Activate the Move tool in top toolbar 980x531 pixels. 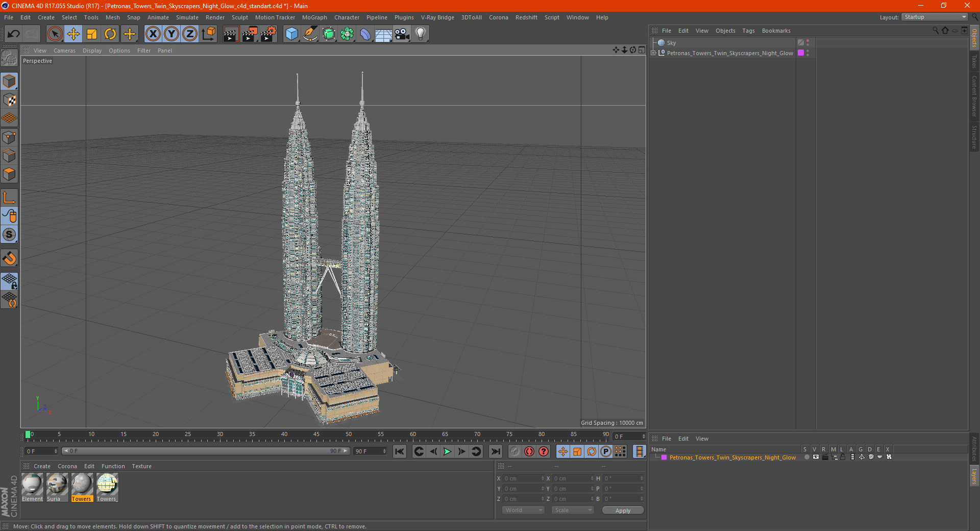(73, 34)
